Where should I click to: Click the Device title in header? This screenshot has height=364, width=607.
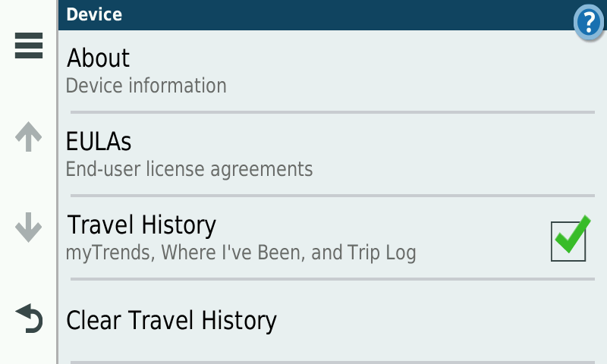point(95,14)
